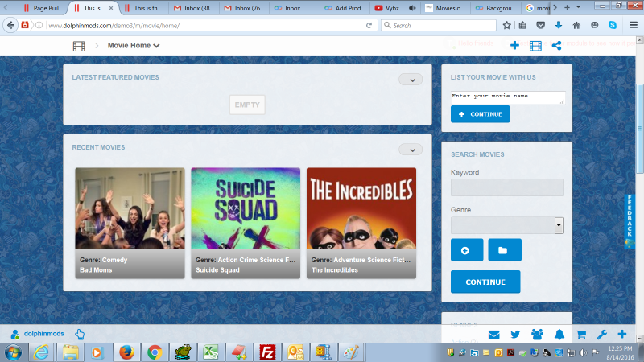Reload the page with the refresh icon
The width and height of the screenshot is (644, 362).
pyautogui.click(x=369, y=26)
